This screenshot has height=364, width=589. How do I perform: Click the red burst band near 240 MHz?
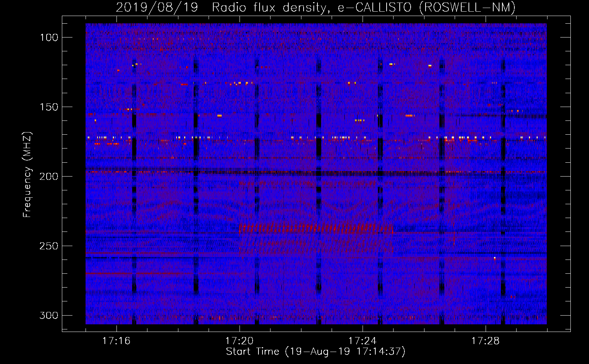[316, 229]
